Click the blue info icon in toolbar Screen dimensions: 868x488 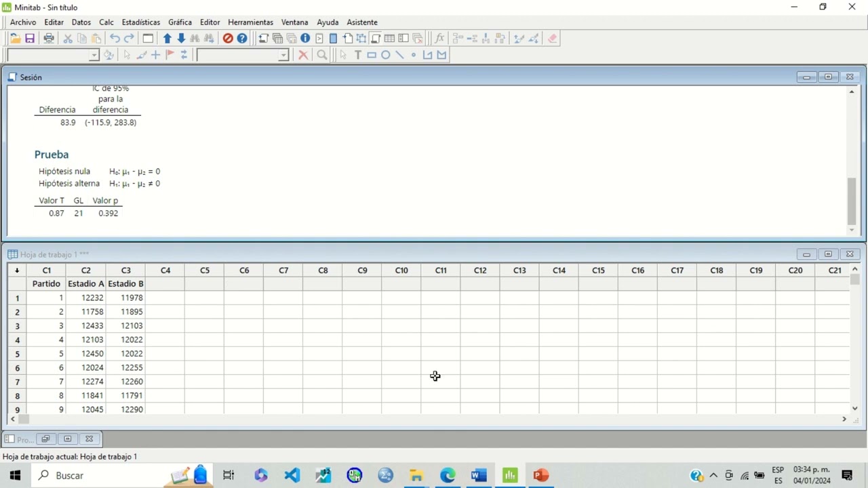click(305, 39)
